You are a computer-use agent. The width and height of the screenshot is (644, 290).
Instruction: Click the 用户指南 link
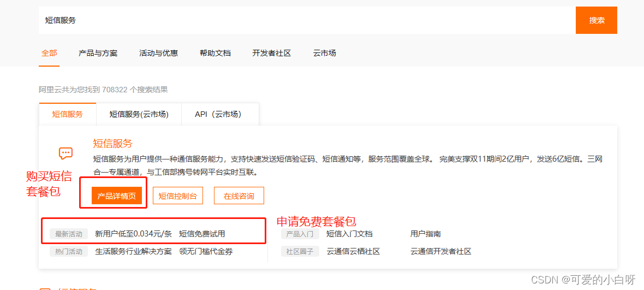pyautogui.click(x=426, y=234)
